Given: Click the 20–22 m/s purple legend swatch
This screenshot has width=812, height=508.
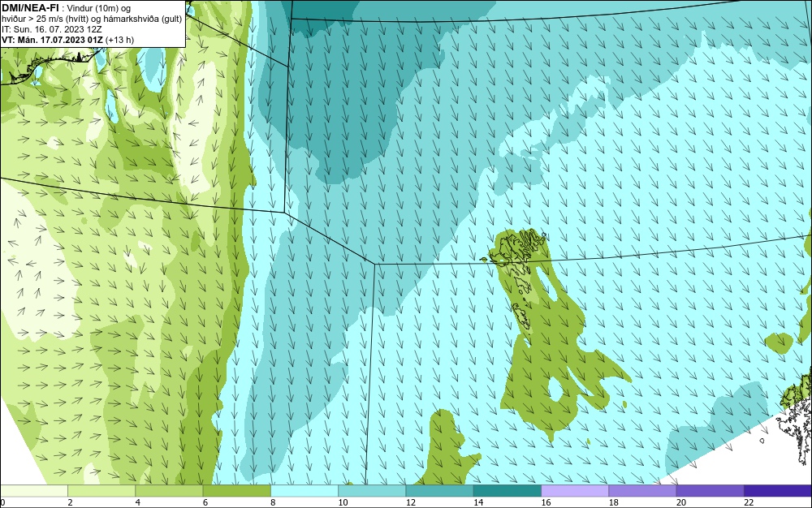Looking at the screenshot, I should pos(710,491).
